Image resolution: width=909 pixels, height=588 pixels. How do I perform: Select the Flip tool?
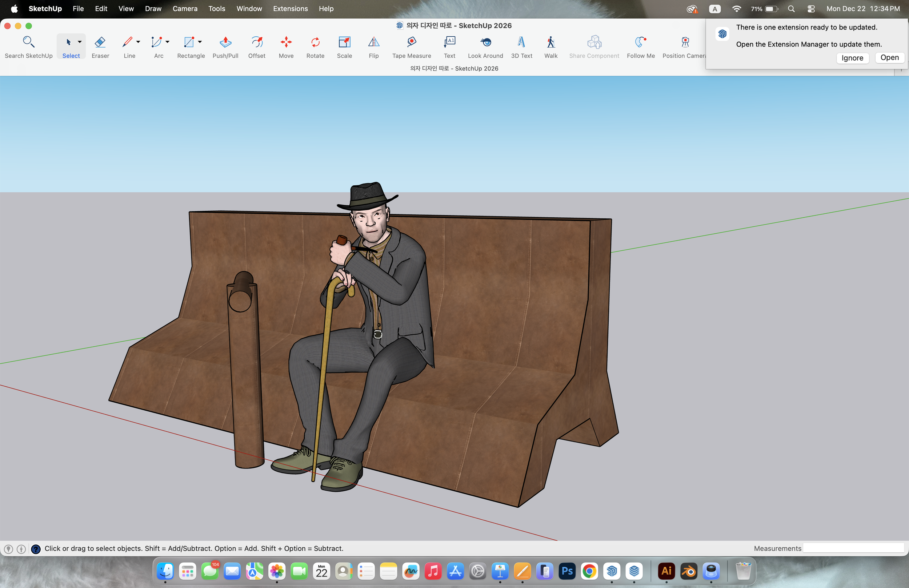(x=373, y=46)
